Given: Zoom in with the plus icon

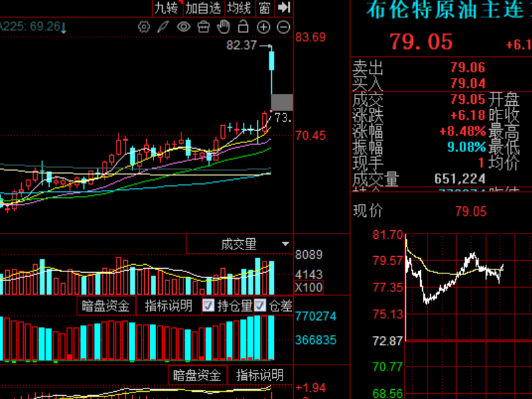Looking at the screenshot, I should point(263,27).
